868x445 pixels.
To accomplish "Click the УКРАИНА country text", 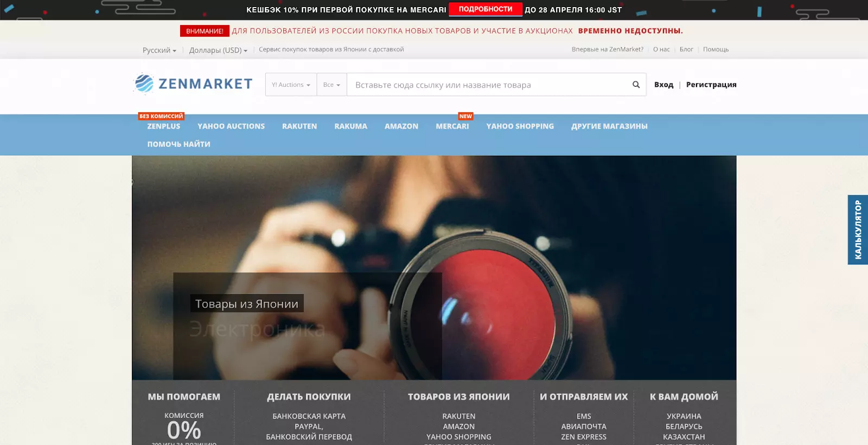I will [684, 416].
